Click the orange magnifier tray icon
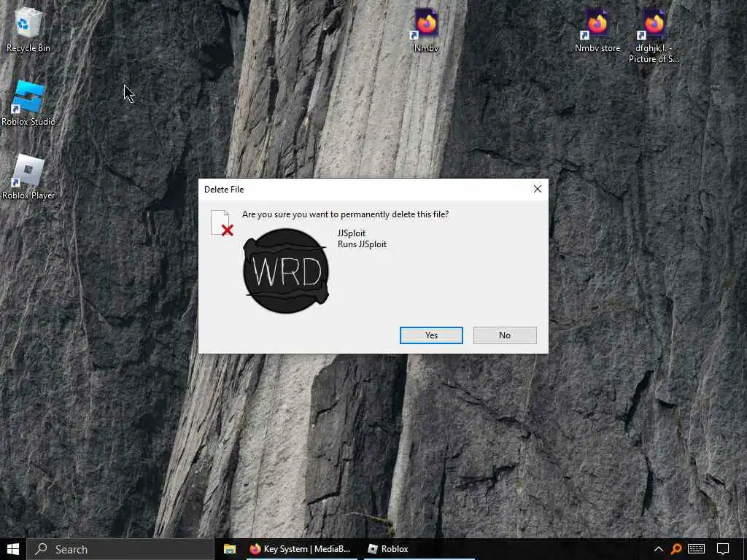747x560 pixels. 676,549
